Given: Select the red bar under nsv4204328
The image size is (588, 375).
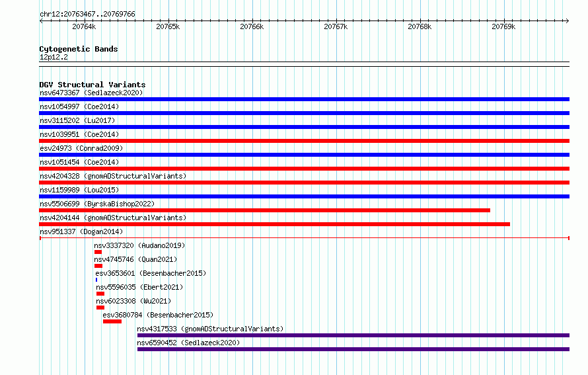Looking at the screenshot, I should pyautogui.click(x=304, y=183).
